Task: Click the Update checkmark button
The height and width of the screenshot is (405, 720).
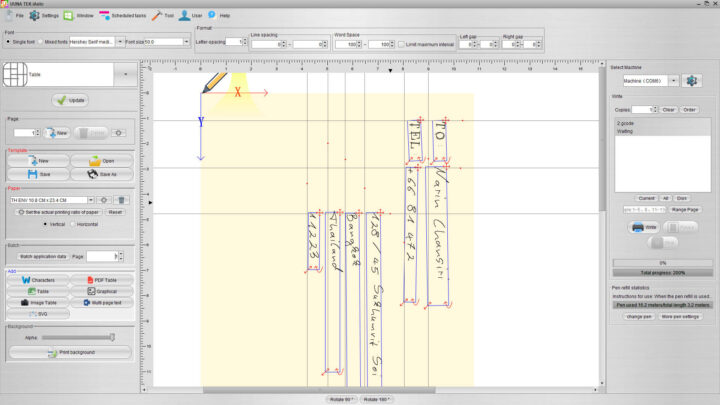Action: coord(70,100)
